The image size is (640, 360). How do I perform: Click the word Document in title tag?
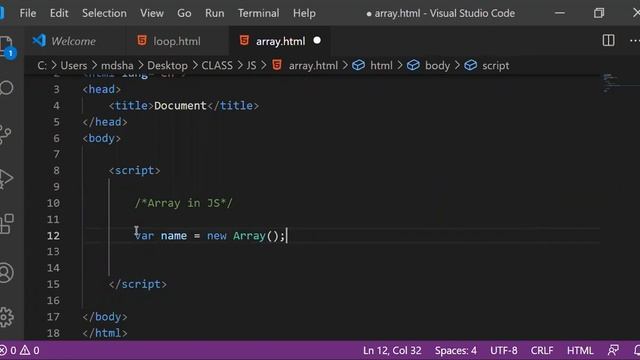180,106
